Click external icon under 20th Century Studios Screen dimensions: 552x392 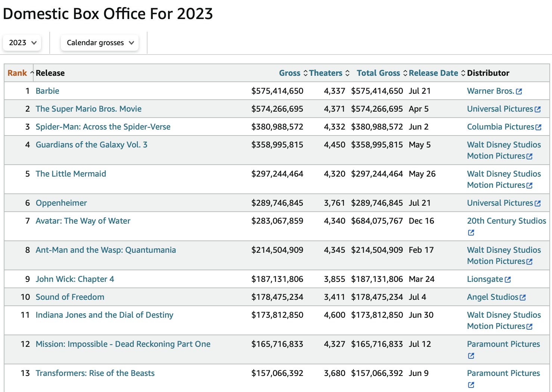tap(471, 233)
